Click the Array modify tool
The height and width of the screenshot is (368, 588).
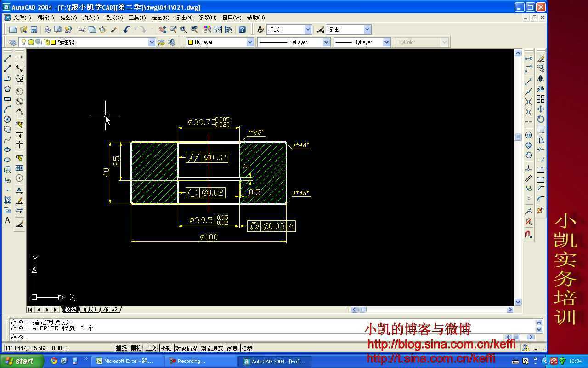(541, 99)
